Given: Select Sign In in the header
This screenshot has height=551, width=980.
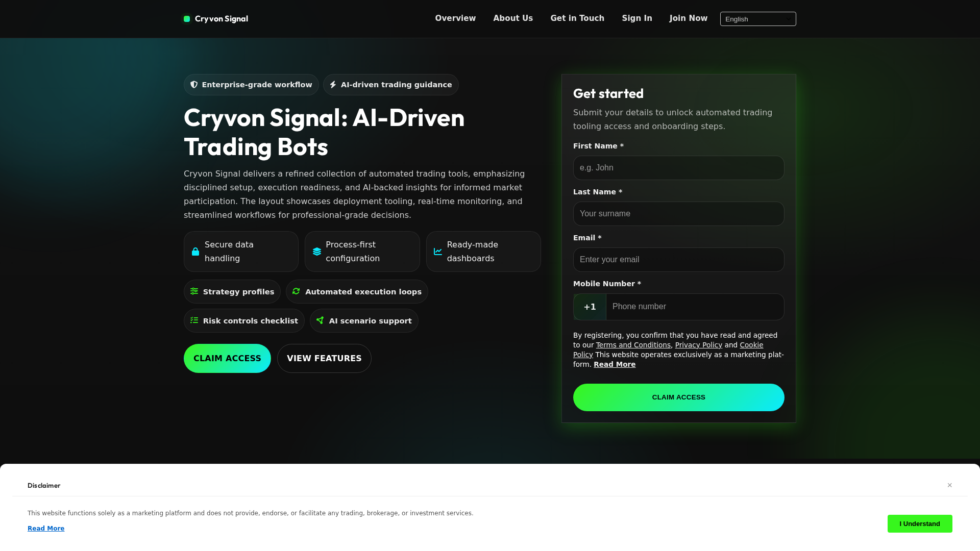Looking at the screenshot, I should (x=637, y=18).
